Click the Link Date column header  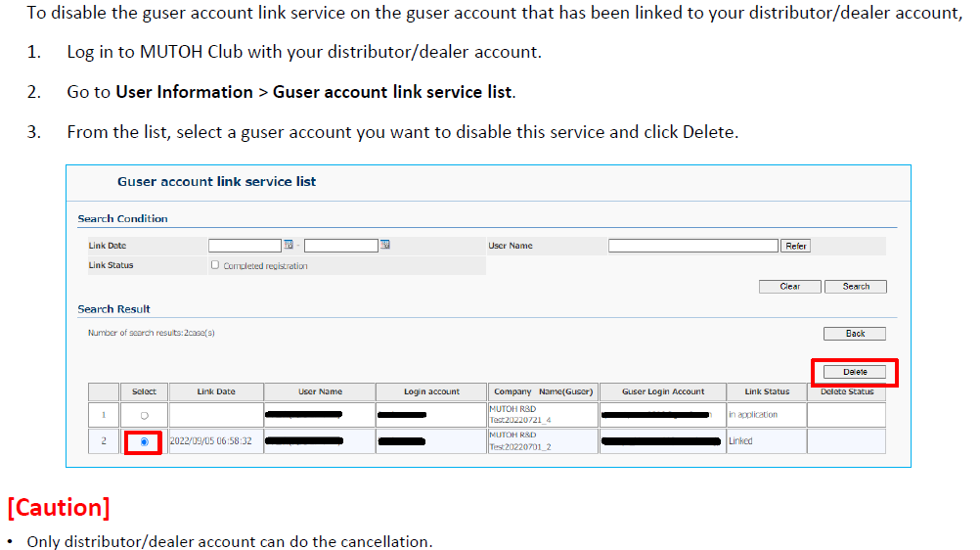tap(216, 391)
